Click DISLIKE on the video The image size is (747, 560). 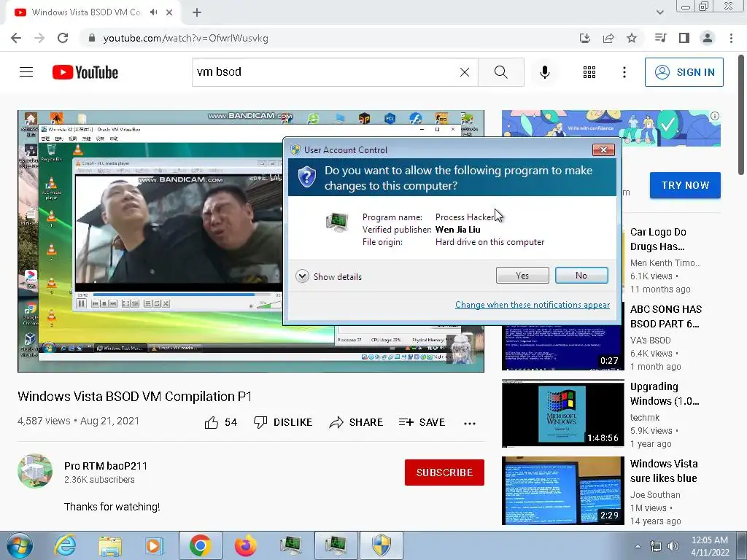(283, 422)
